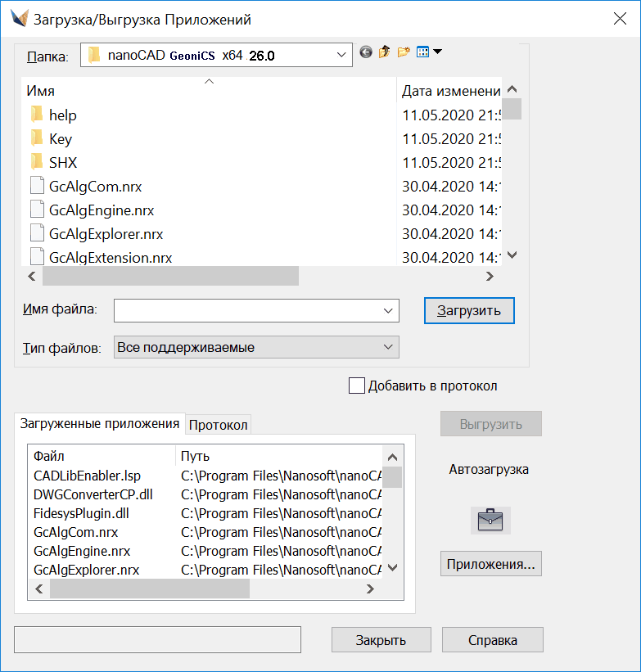Viewport: 641px width, 672px height.
Task: Click the startup suite briefcase icon
Action: click(490, 521)
